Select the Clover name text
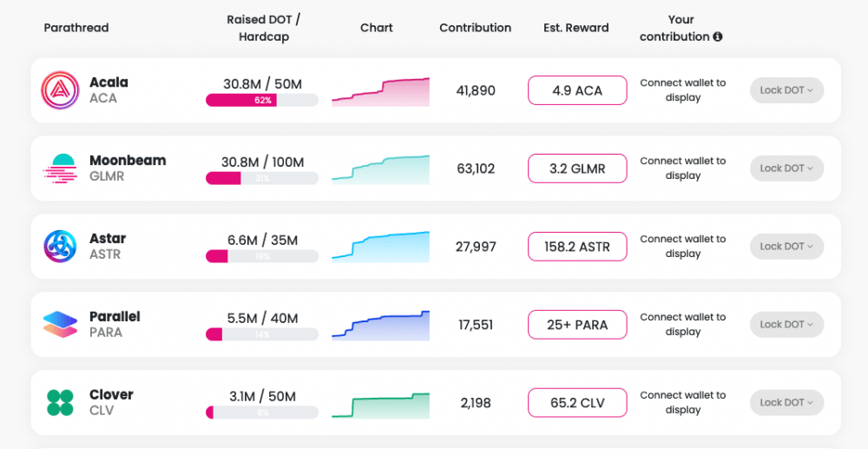868x449 pixels. (x=111, y=395)
